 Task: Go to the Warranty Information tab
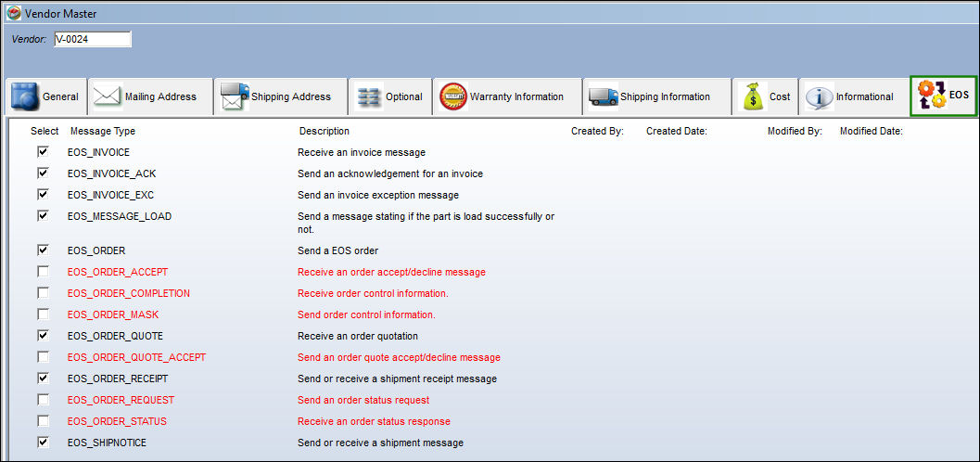[x=507, y=96]
